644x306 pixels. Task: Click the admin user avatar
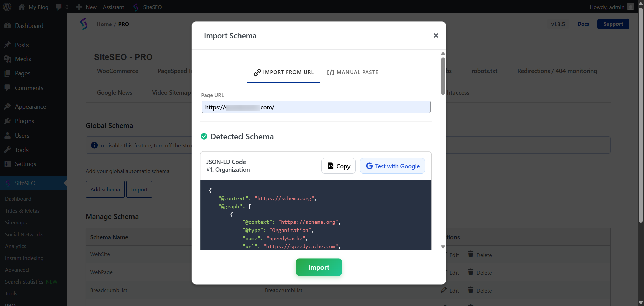[631, 7]
